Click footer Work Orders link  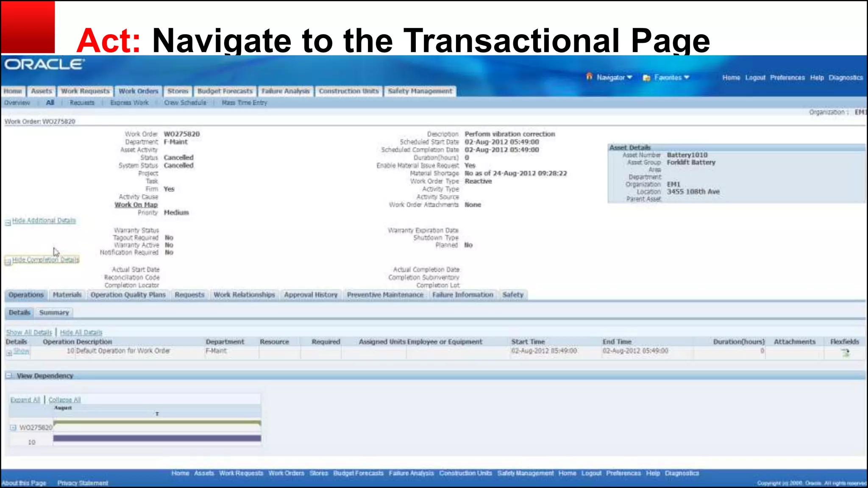point(286,474)
